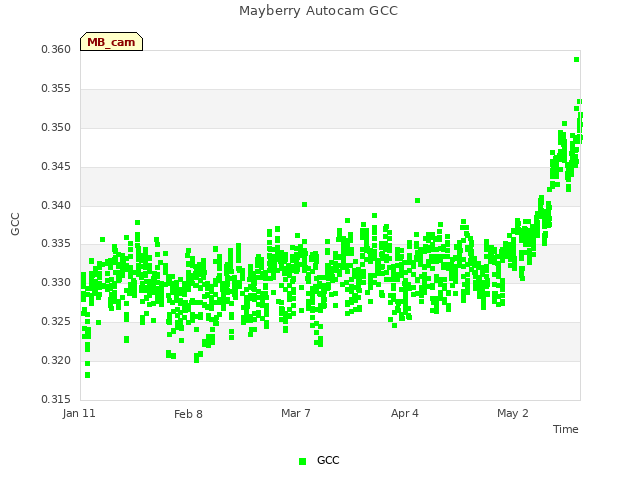Select the May 2 x-axis label

point(513,413)
